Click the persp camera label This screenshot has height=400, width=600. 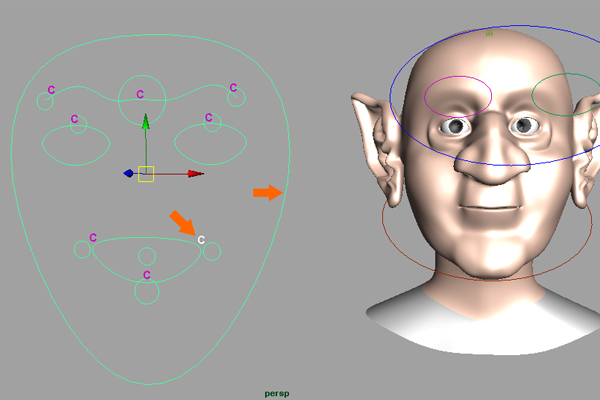click(277, 393)
